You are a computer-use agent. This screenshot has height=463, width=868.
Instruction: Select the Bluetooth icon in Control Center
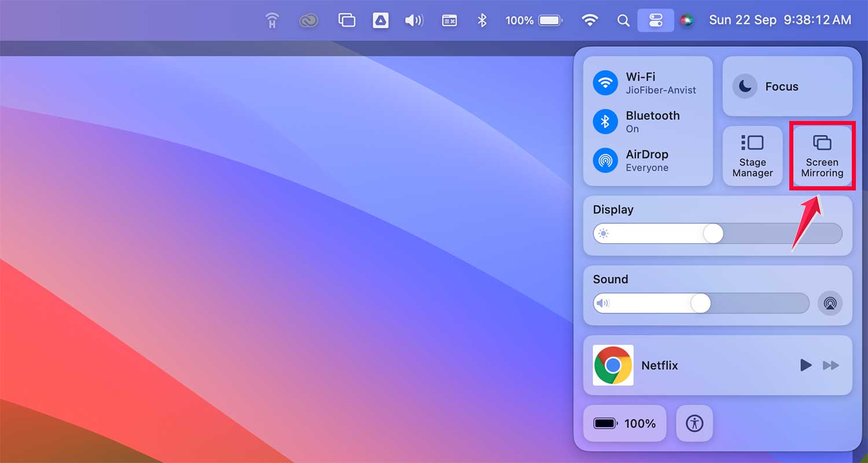coord(605,122)
